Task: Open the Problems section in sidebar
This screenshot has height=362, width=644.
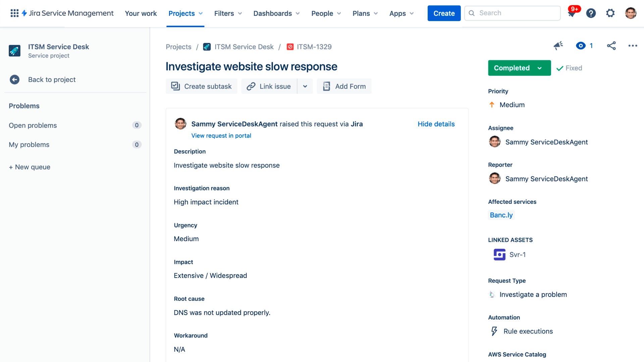Action: click(24, 106)
